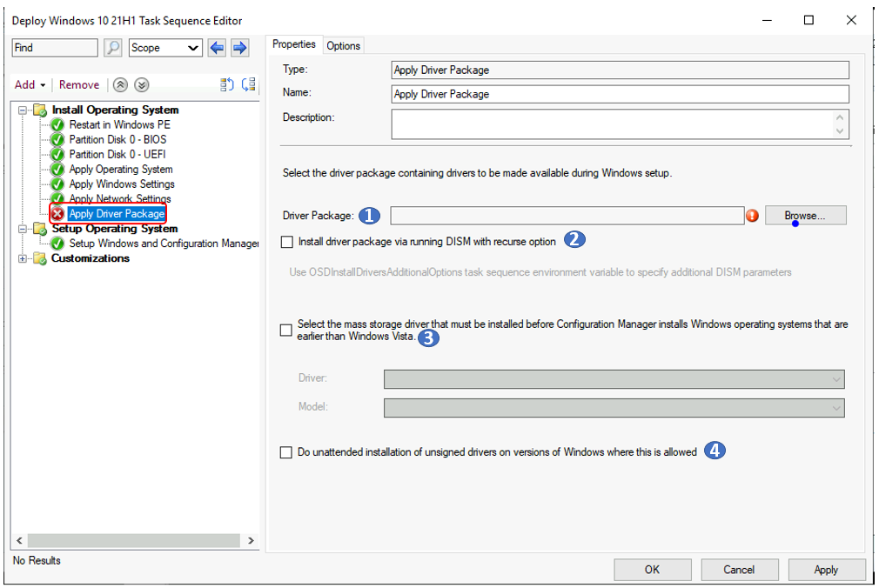Select Setup Windows and Configuration Manager step
The image size is (879, 588).
pos(164,244)
